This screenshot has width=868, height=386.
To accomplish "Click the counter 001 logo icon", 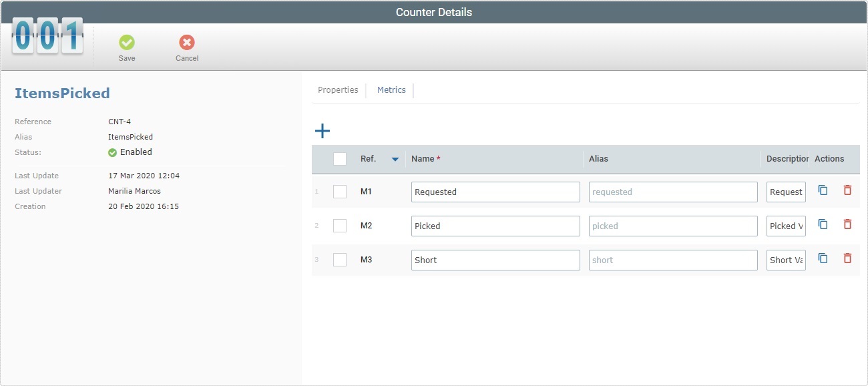I will pos(47,37).
